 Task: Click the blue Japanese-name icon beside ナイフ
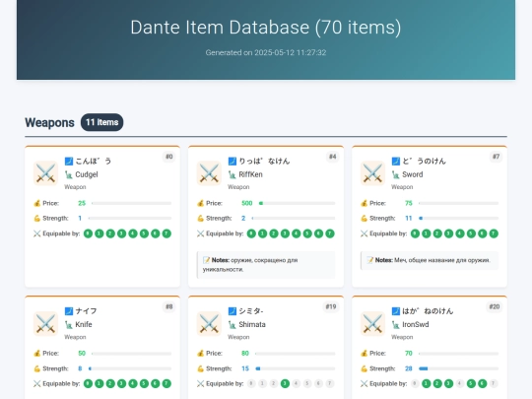(x=69, y=310)
